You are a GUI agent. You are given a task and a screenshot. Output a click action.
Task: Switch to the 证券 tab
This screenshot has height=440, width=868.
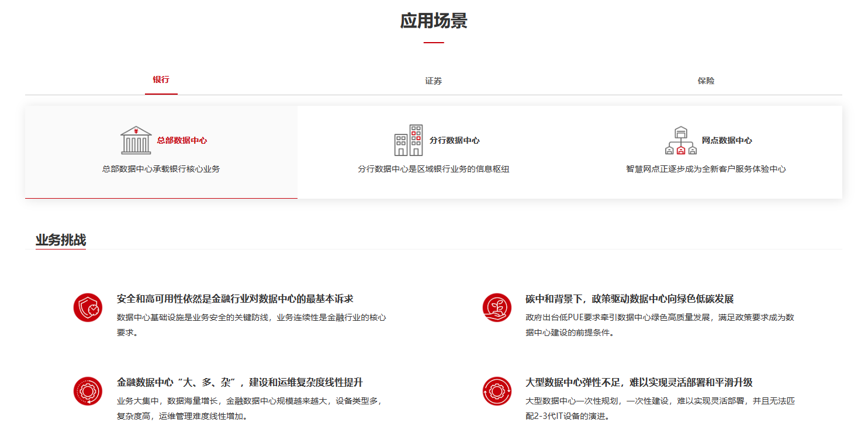tap(434, 81)
